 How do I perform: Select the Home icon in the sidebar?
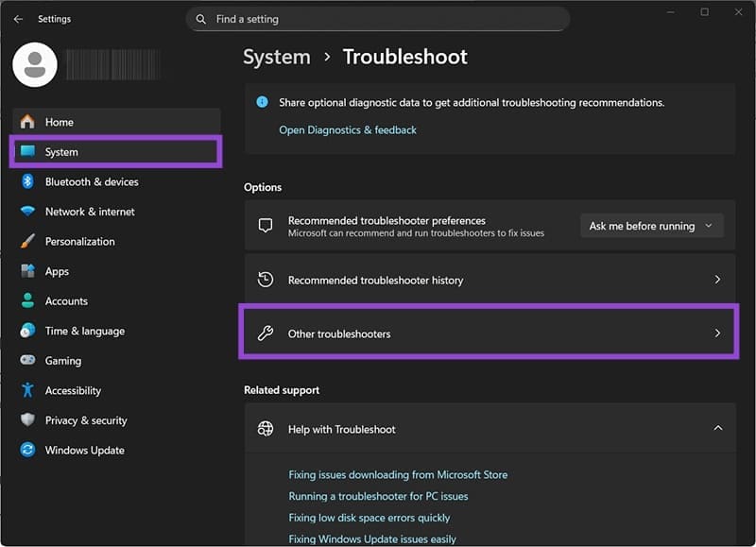click(x=26, y=122)
